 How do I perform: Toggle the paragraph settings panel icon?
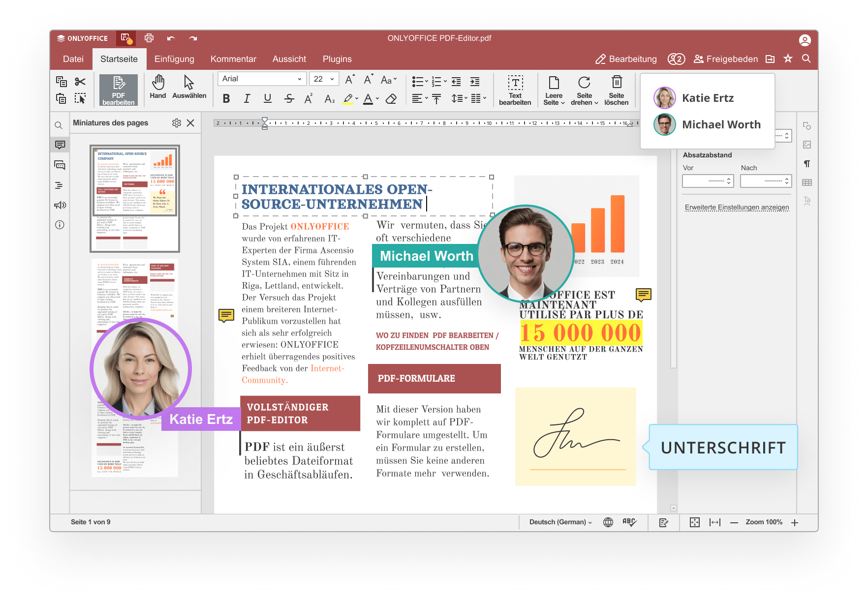tap(807, 164)
